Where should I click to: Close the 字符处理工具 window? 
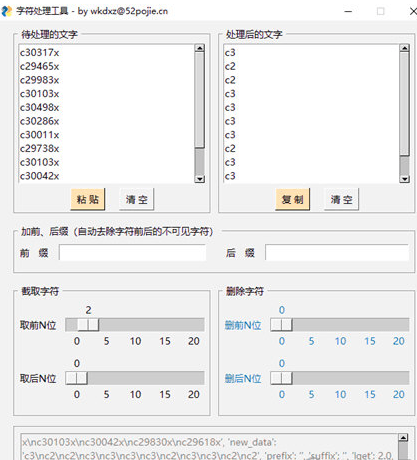[x=413, y=11]
